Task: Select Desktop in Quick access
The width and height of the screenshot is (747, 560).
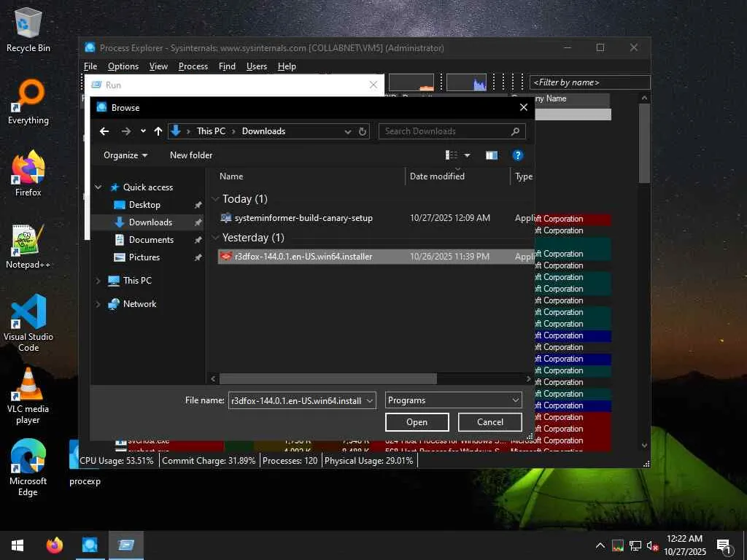Action: [x=144, y=205]
